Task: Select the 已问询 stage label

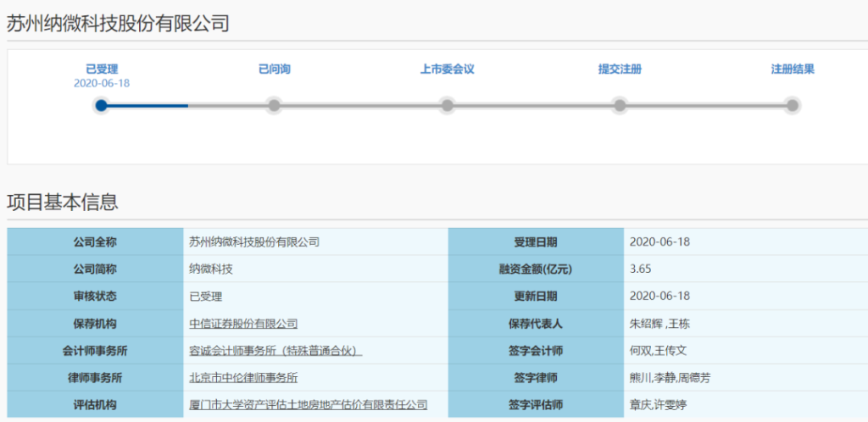Action: [275, 69]
